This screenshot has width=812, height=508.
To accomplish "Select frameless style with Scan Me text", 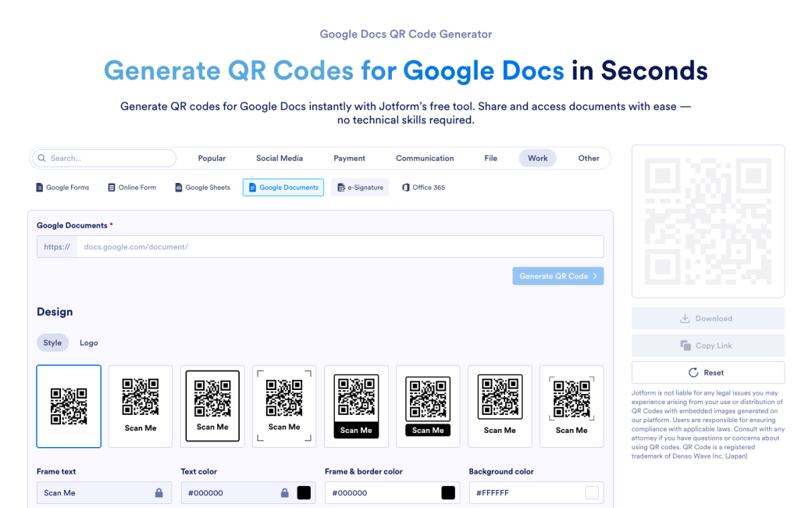I will pyautogui.click(x=141, y=406).
